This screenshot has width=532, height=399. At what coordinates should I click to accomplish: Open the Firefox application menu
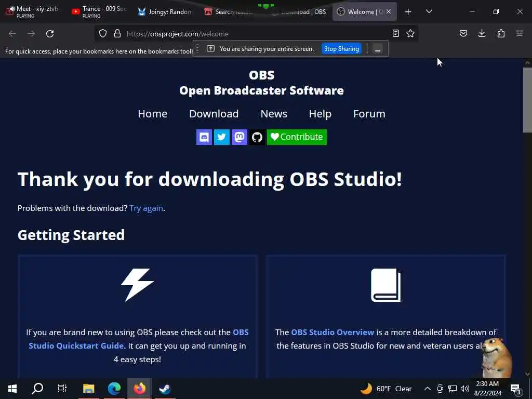point(520,33)
